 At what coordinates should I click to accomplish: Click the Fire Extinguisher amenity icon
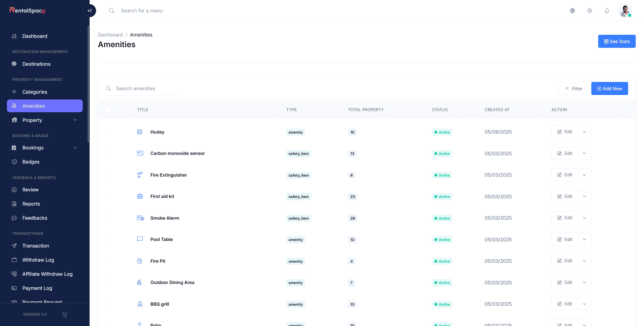[x=140, y=175]
